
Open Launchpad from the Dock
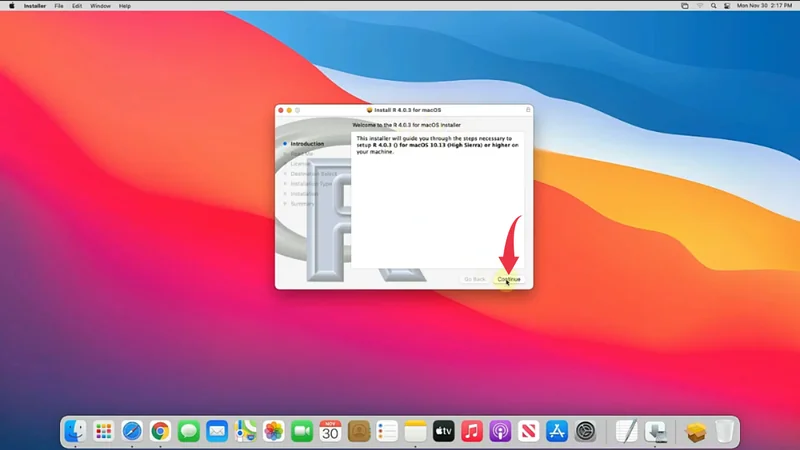click(x=104, y=431)
